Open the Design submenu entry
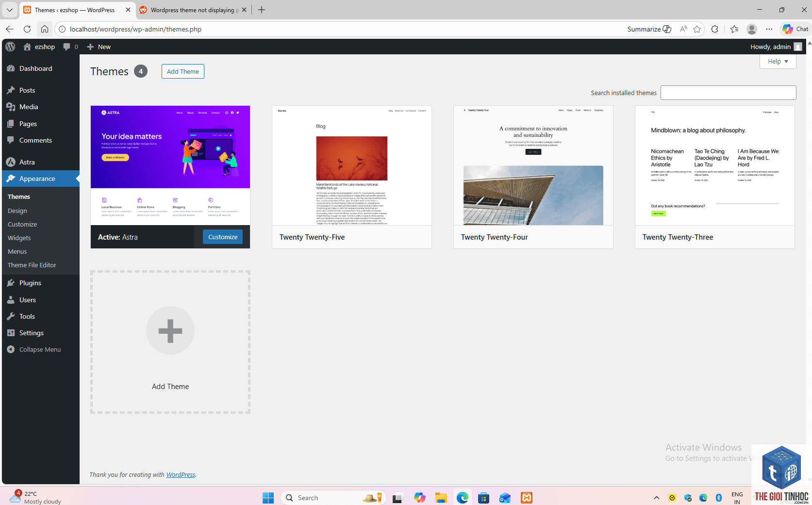The image size is (812, 505). pos(17,211)
